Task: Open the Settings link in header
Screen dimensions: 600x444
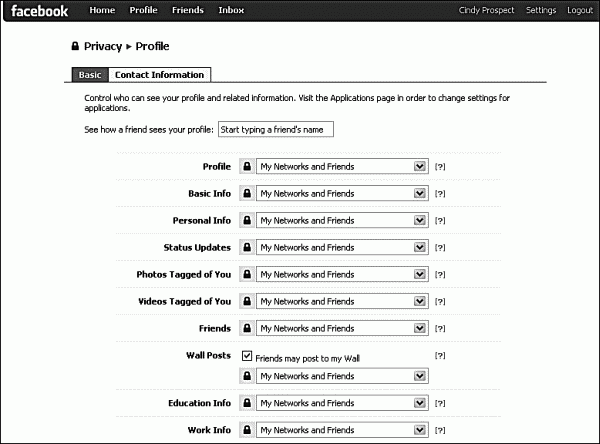Action: coord(541,11)
